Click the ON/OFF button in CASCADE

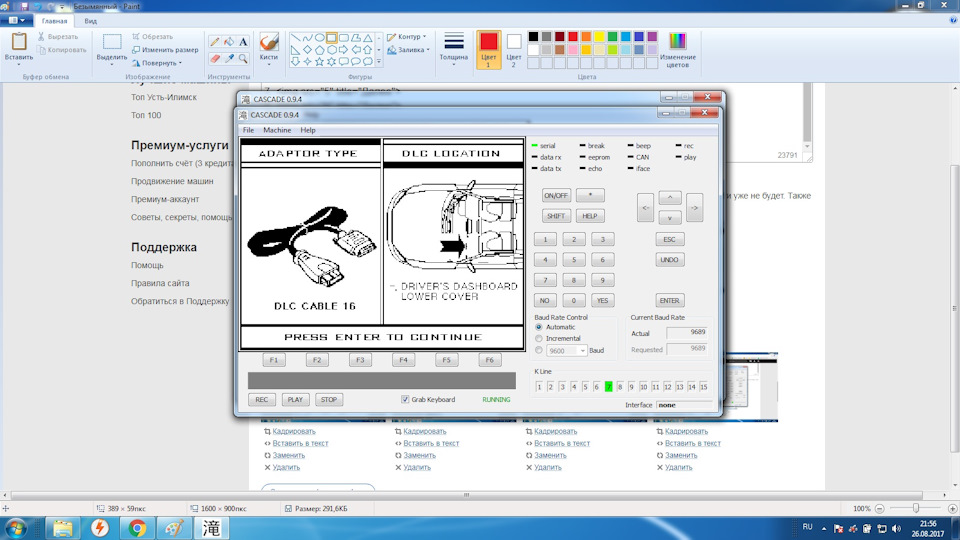tap(556, 195)
